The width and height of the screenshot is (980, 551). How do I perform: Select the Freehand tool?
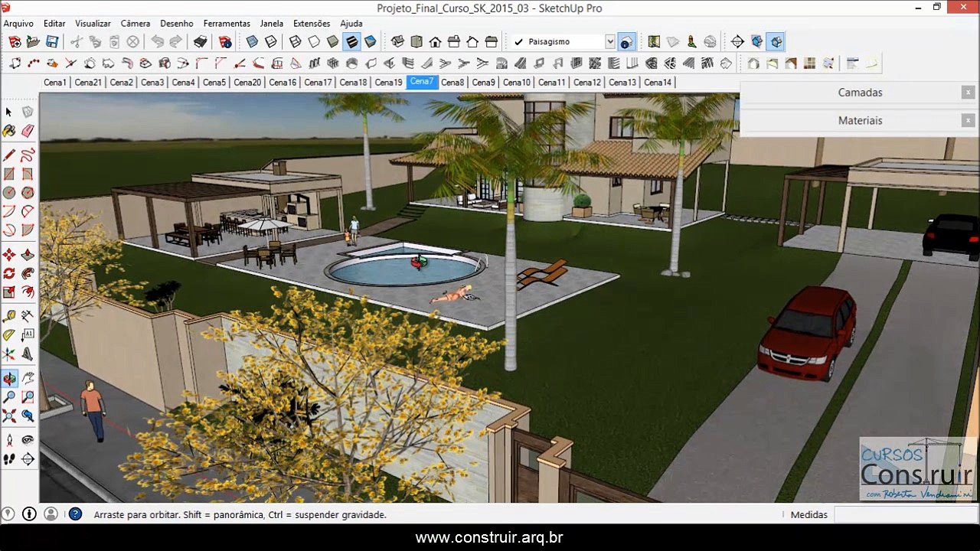28,155
